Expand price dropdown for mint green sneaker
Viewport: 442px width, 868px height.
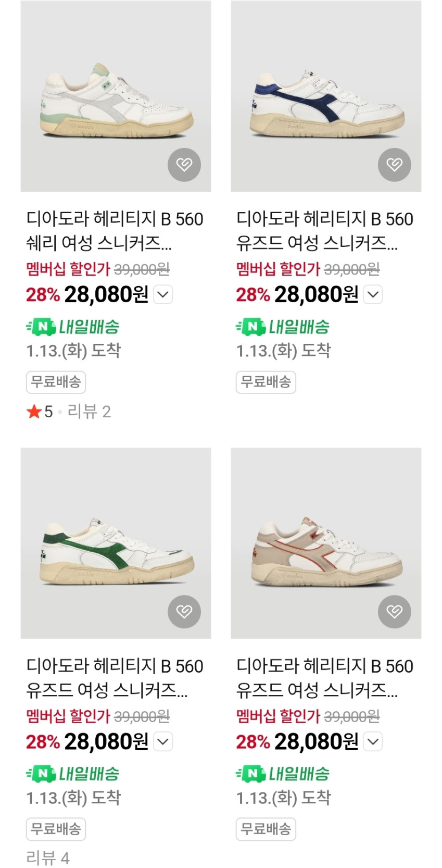[x=163, y=295]
